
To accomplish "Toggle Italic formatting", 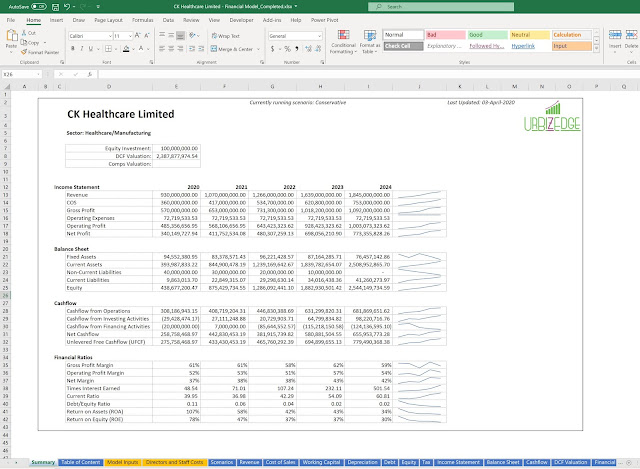I will pyautogui.click(x=82, y=49).
